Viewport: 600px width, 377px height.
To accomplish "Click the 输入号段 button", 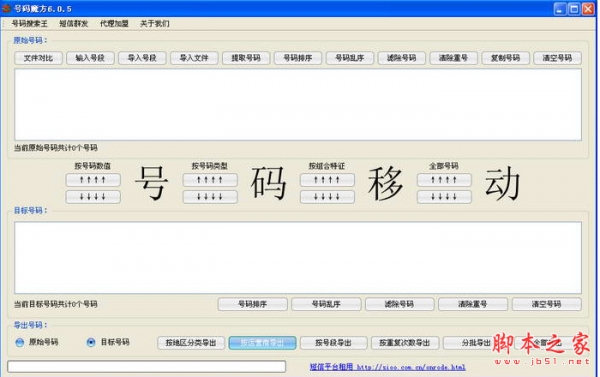I will tap(90, 58).
